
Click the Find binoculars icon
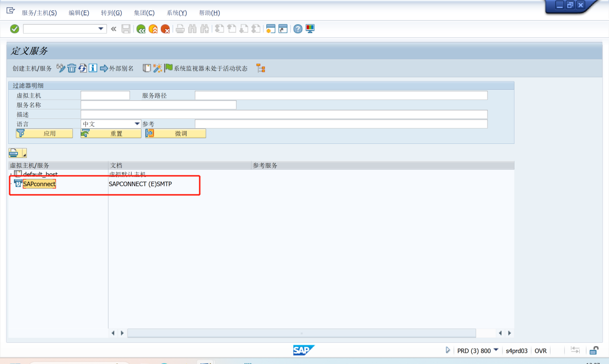(x=192, y=29)
